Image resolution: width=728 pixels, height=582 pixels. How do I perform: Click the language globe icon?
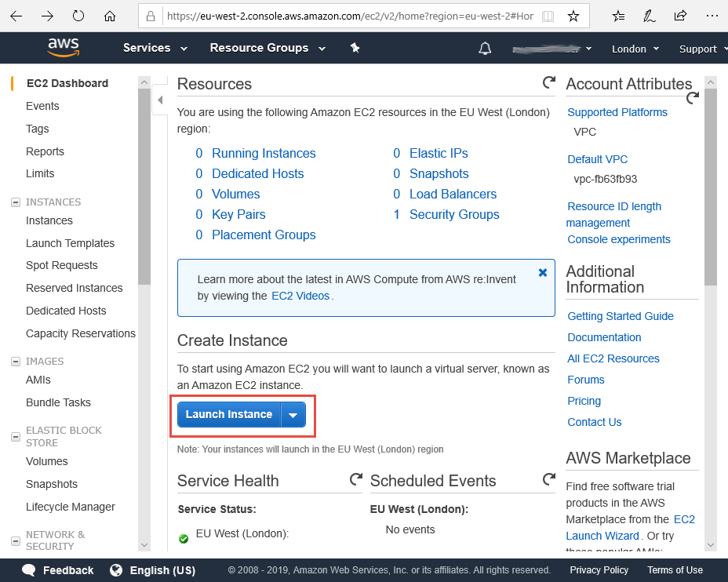click(116, 570)
